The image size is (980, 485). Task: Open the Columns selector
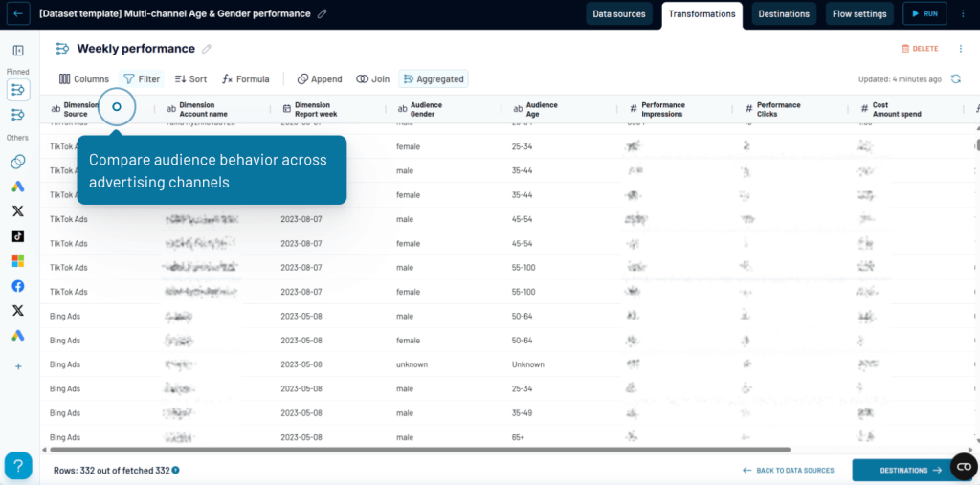[x=84, y=79]
